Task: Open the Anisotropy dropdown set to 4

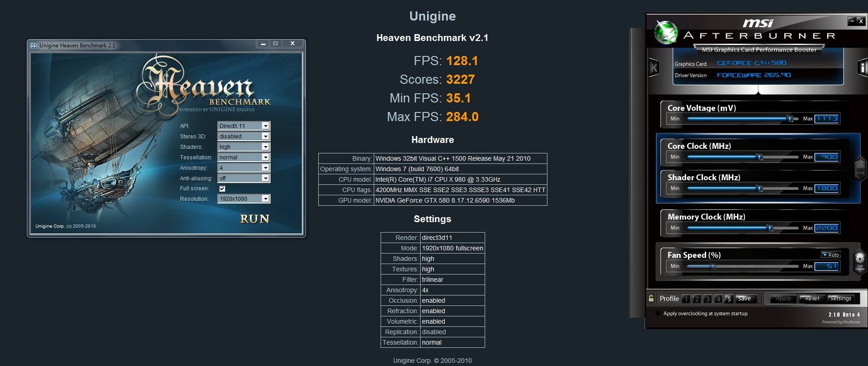Action: coord(244,168)
